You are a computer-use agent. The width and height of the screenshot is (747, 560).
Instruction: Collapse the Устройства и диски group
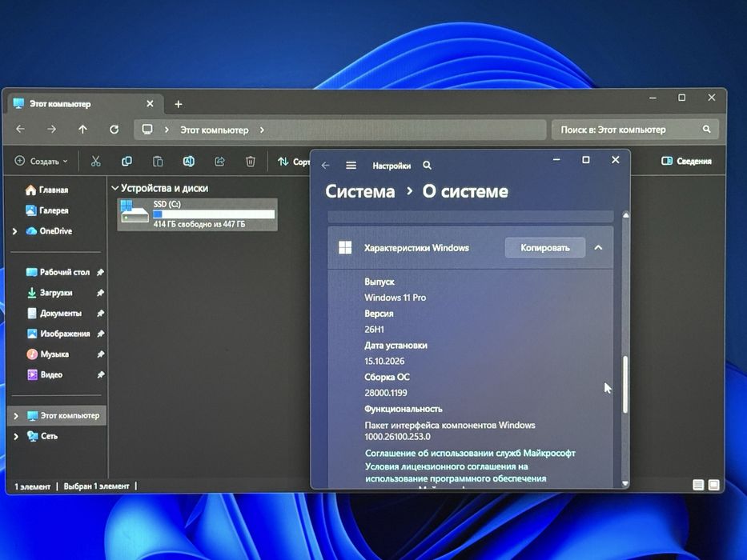(x=114, y=188)
